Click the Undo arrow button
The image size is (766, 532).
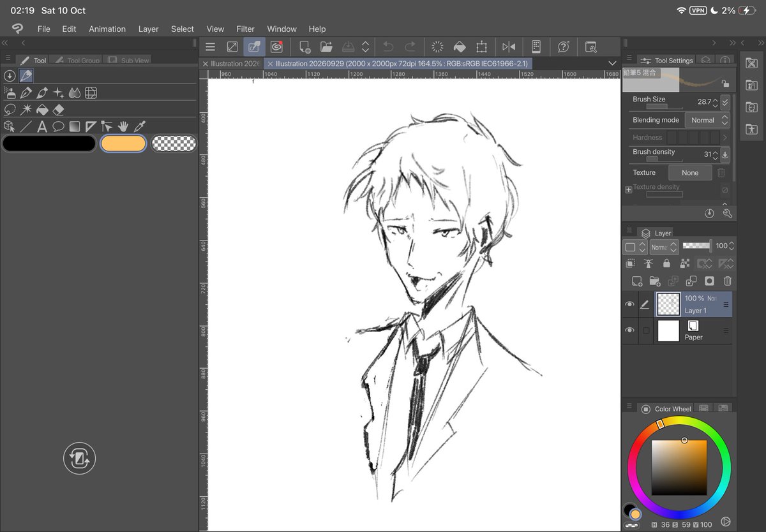point(388,47)
